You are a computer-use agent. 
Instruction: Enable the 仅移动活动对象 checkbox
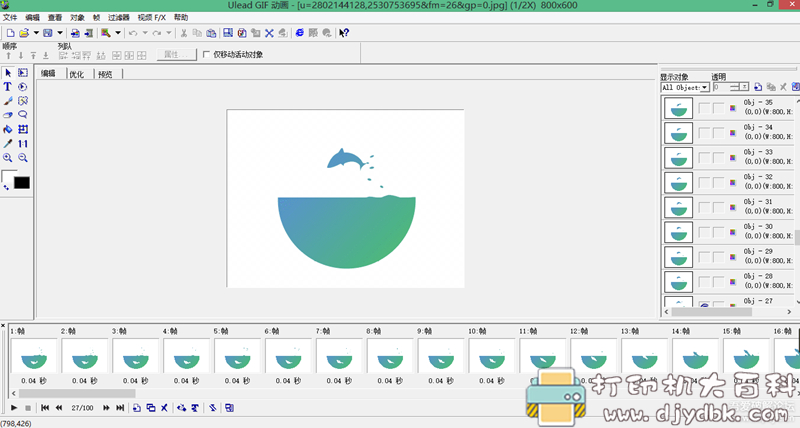pyautogui.click(x=206, y=54)
